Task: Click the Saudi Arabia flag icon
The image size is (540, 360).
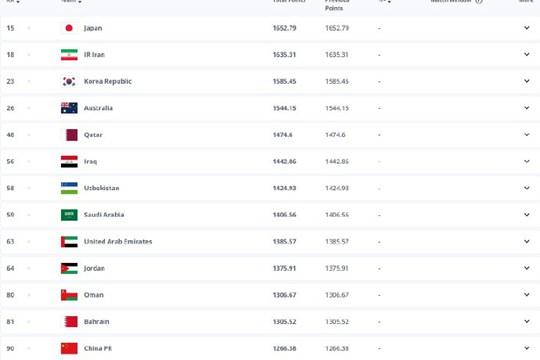Action: point(69,215)
